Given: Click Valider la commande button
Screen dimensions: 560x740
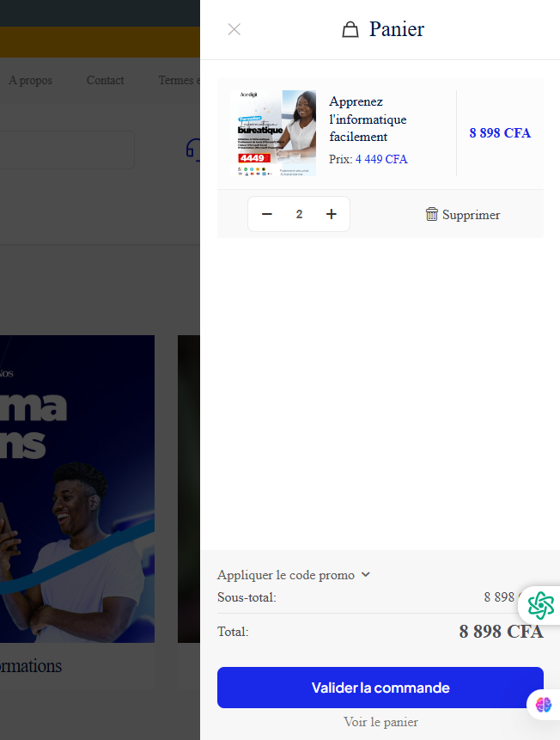Looking at the screenshot, I should (380, 688).
